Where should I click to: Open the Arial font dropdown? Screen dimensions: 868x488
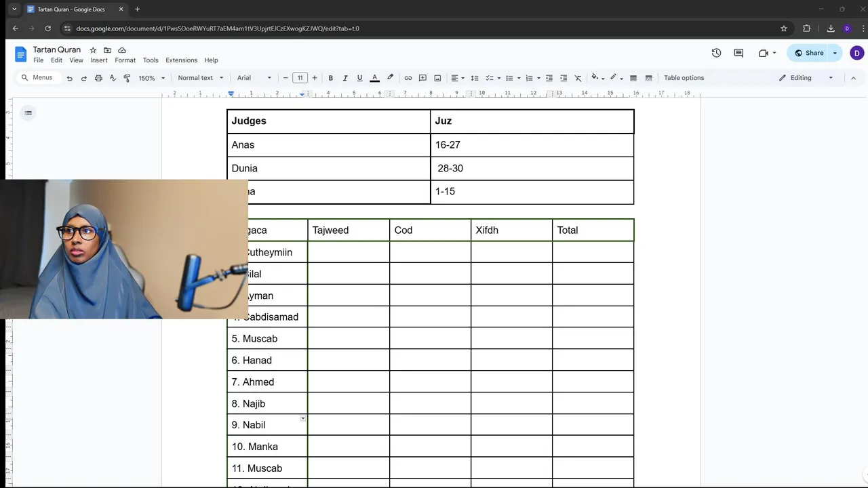[254, 78]
